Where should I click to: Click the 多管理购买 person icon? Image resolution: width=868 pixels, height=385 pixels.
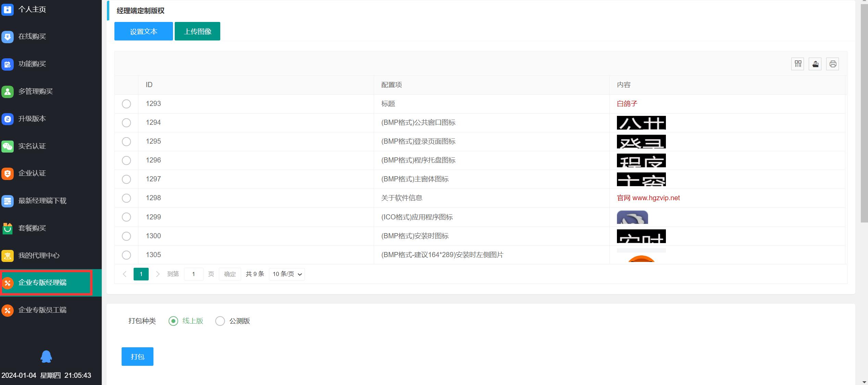coord(8,91)
